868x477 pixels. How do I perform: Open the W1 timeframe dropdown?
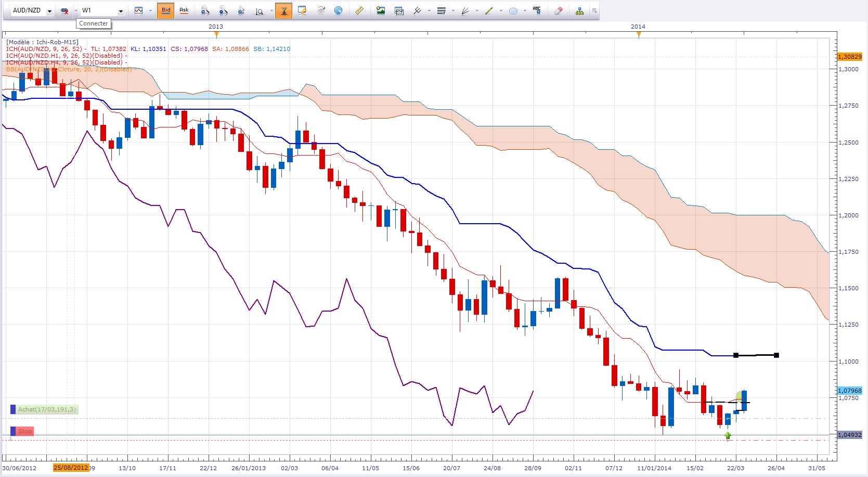point(121,11)
